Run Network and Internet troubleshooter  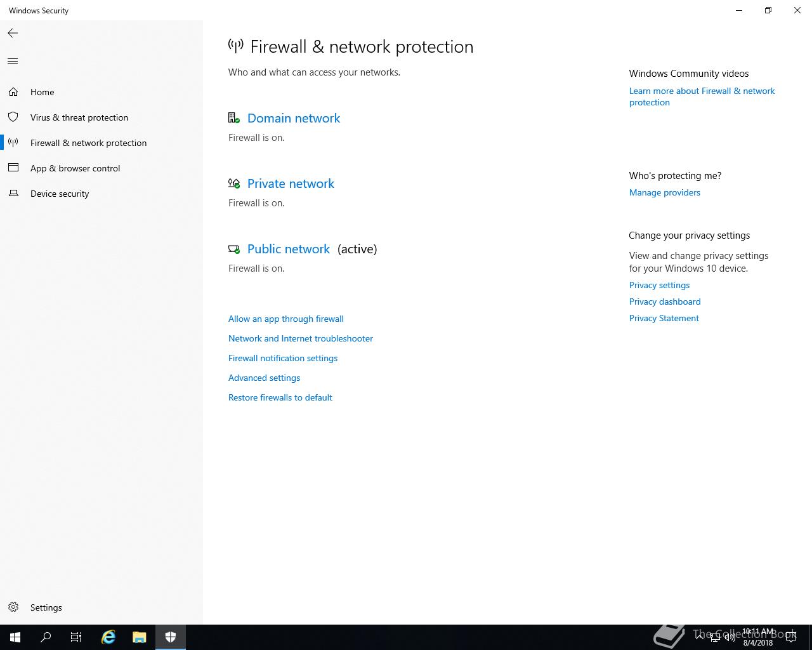coord(301,338)
